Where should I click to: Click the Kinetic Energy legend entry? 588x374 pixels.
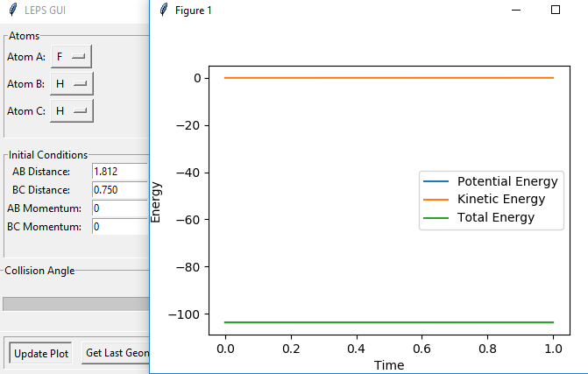pyautogui.click(x=500, y=199)
